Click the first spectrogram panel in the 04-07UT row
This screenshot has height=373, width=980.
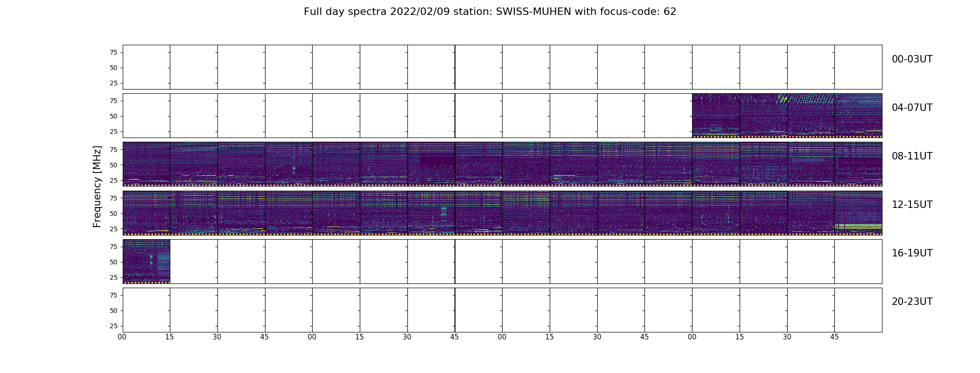(x=716, y=115)
